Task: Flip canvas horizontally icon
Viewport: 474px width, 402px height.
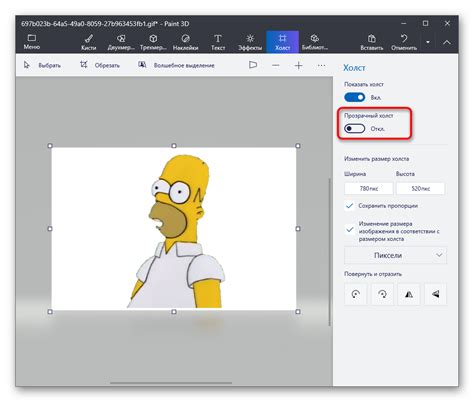Action: [x=409, y=294]
